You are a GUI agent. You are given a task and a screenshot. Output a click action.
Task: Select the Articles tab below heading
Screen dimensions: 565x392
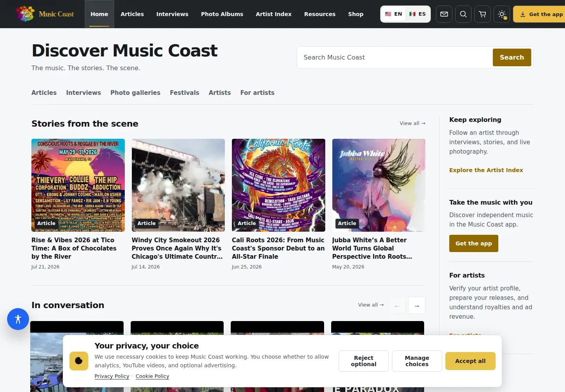pos(44,93)
